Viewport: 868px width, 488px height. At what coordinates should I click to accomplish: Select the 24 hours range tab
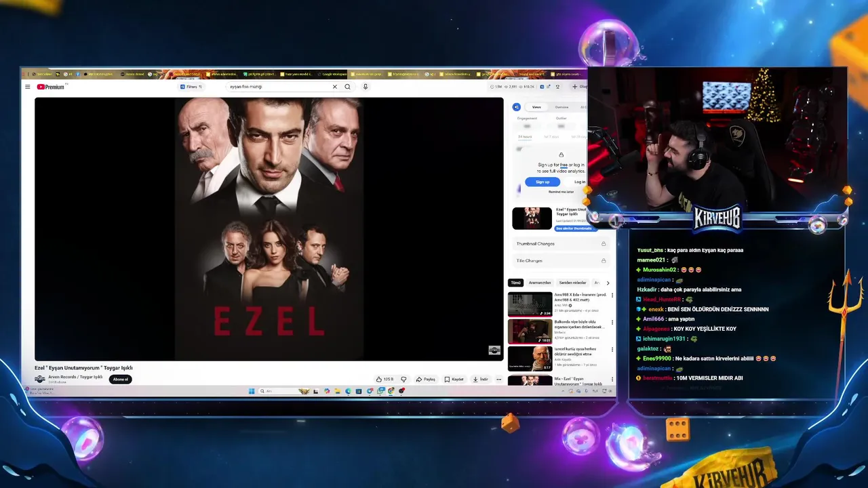tap(525, 137)
